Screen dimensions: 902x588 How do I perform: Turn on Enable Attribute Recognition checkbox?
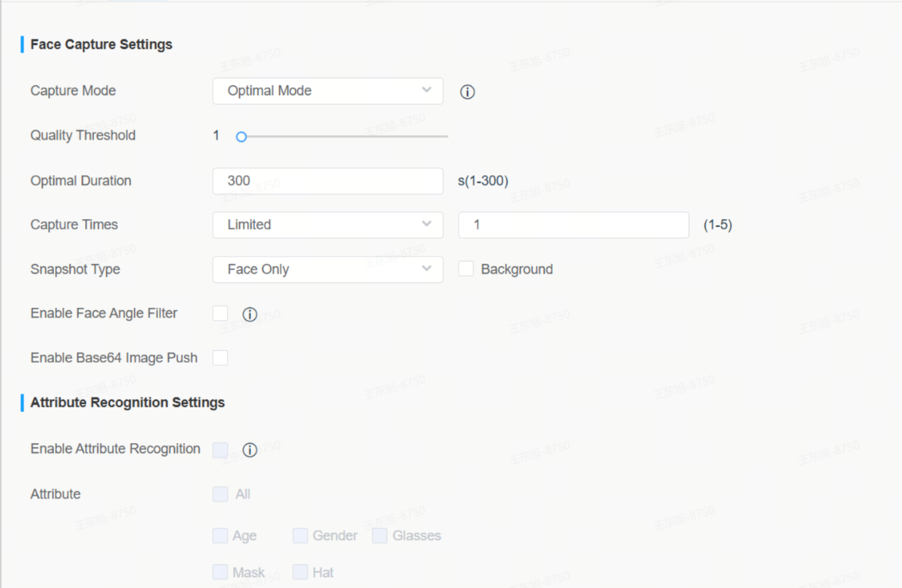(x=221, y=450)
